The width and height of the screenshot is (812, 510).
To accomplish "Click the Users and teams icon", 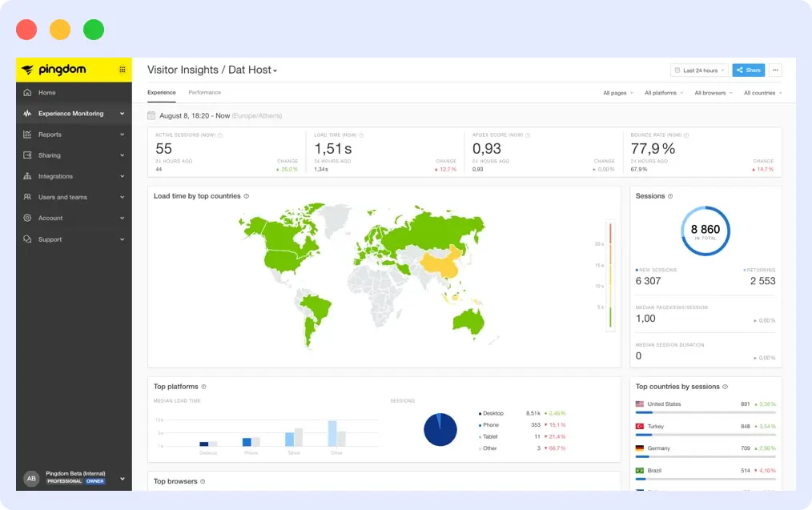I will tap(27, 197).
